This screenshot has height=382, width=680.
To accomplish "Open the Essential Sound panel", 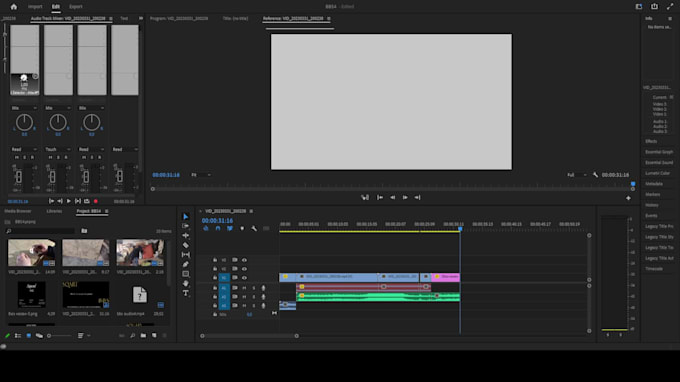I will pyautogui.click(x=659, y=163).
